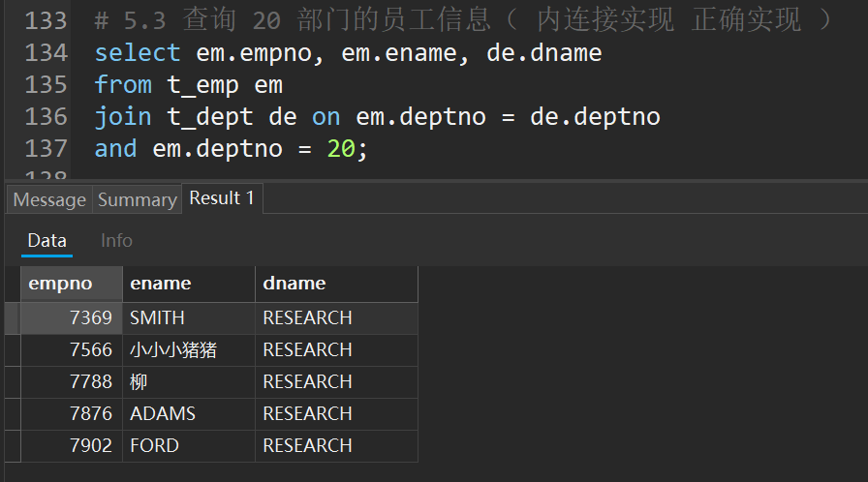Switch to the Message tab
868x482 pixels.
pos(49,199)
